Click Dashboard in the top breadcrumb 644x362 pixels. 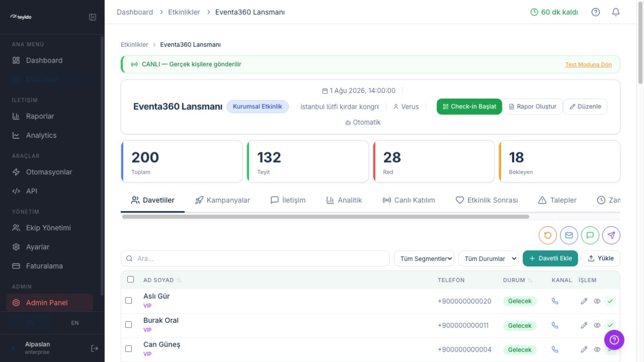point(135,12)
